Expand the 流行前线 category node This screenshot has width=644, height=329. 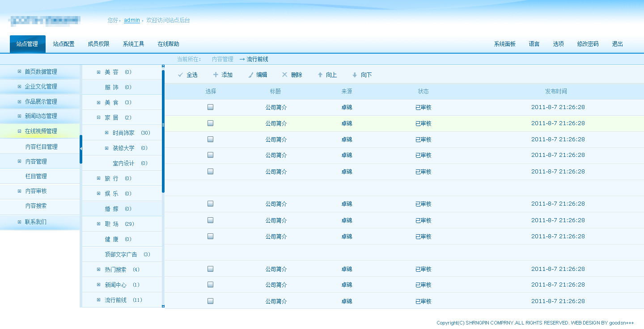[99, 300]
